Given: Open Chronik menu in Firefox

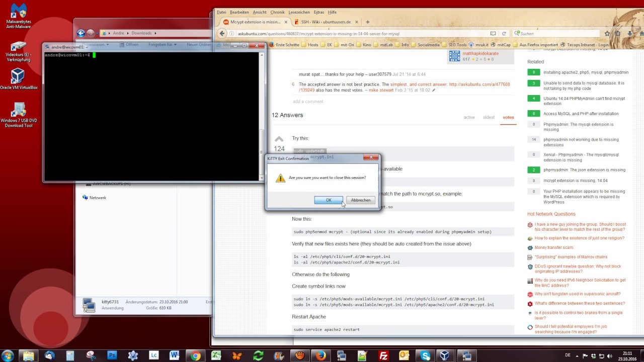Looking at the screenshot, I should (x=277, y=12).
